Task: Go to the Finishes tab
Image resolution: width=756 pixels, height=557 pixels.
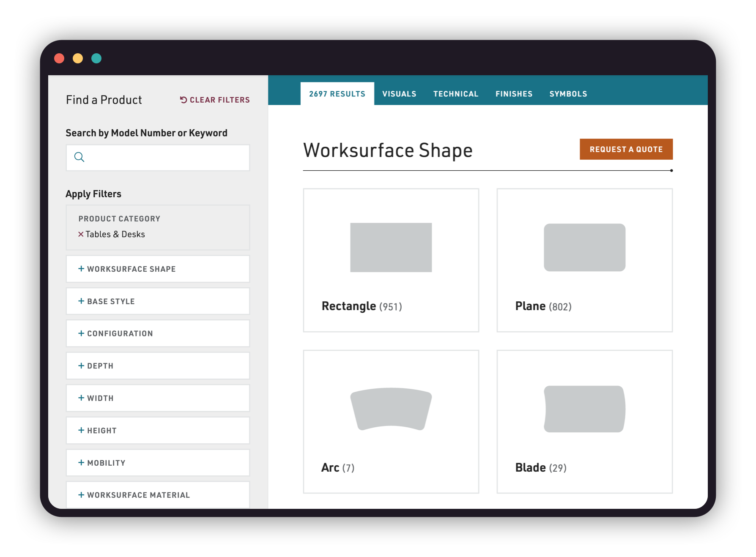Action: click(514, 94)
